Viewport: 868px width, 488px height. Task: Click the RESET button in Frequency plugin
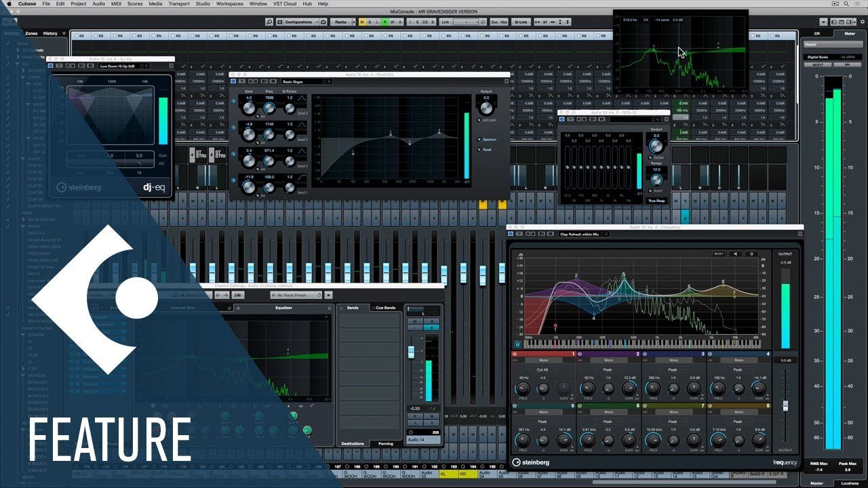719,253
